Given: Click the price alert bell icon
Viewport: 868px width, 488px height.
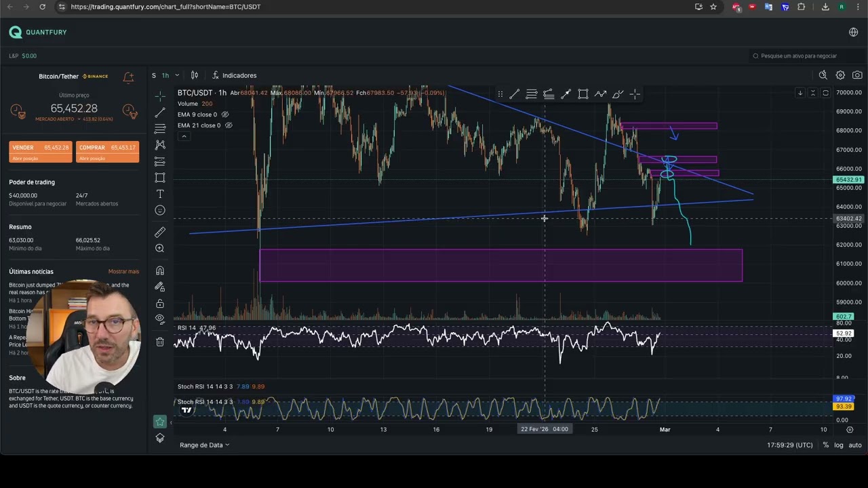Looking at the screenshot, I should coord(128,77).
